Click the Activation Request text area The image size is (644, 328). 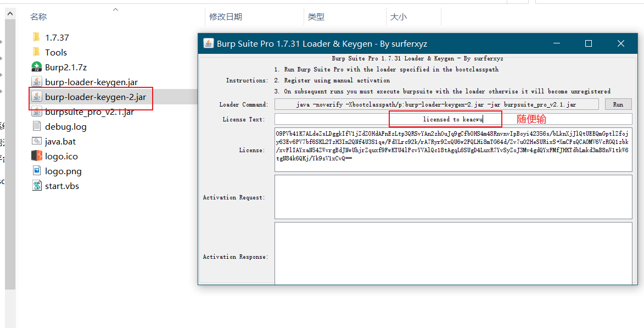pyautogui.click(x=453, y=197)
